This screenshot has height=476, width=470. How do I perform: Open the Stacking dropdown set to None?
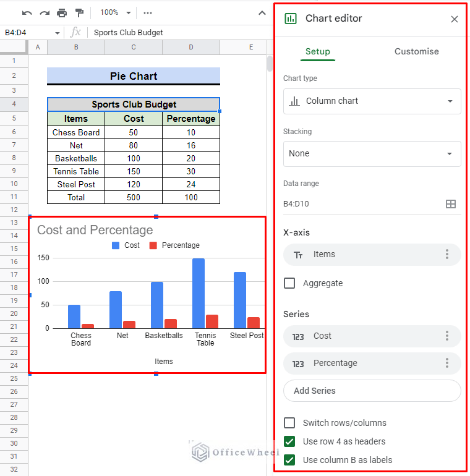[372, 153]
